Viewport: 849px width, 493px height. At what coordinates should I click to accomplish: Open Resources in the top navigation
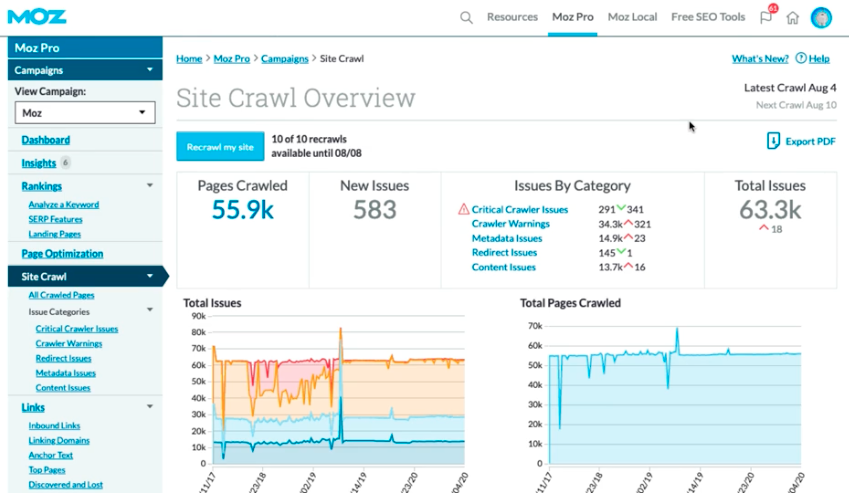(512, 17)
